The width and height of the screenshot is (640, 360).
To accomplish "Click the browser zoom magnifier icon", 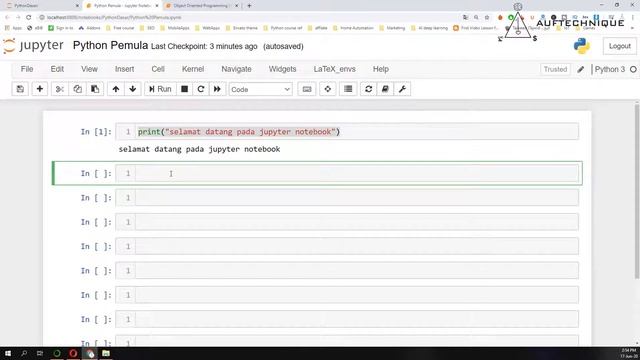I will (476, 18).
